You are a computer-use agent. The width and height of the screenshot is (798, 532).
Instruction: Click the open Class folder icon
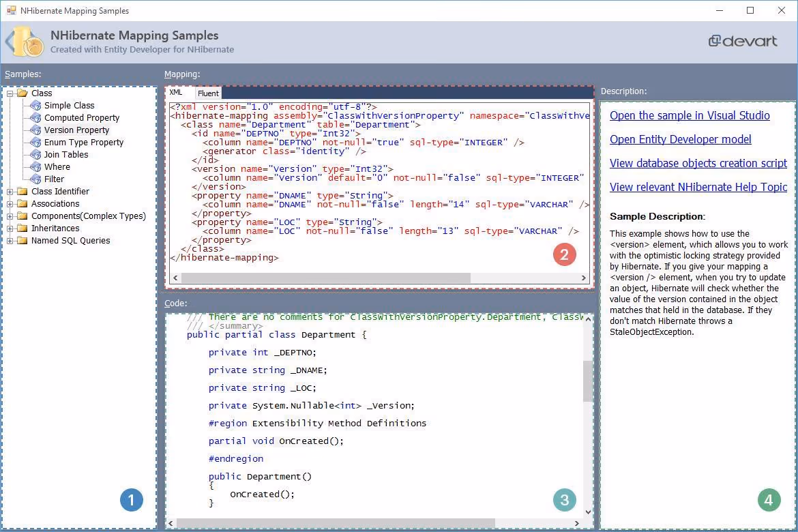pos(23,93)
